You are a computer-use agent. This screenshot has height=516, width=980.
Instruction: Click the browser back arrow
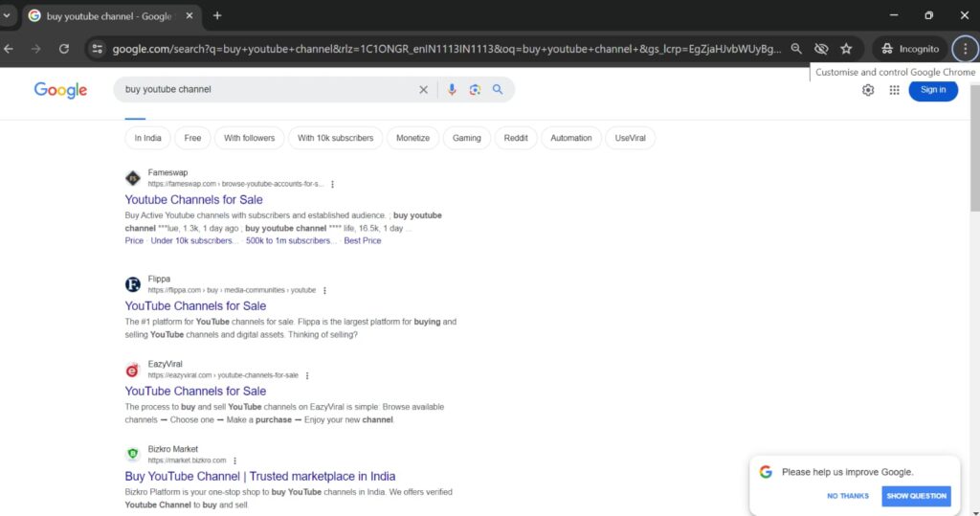pyautogui.click(x=9, y=49)
